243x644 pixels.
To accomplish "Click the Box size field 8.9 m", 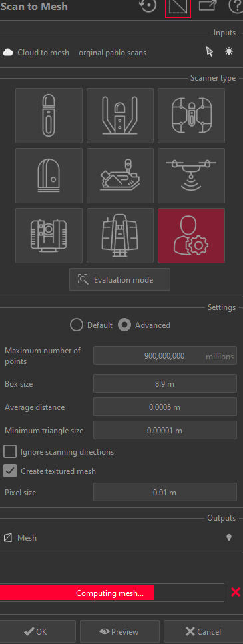I will coord(165,383).
